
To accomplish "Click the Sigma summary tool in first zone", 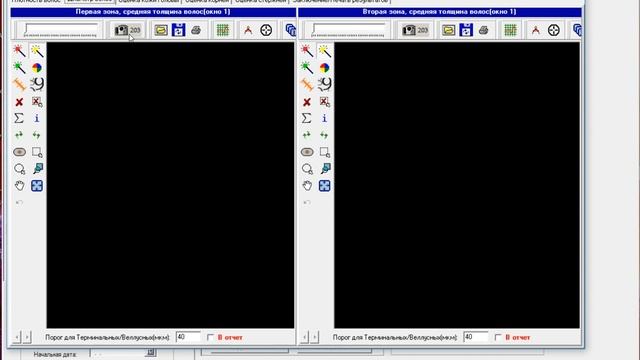I will pyautogui.click(x=19, y=118).
